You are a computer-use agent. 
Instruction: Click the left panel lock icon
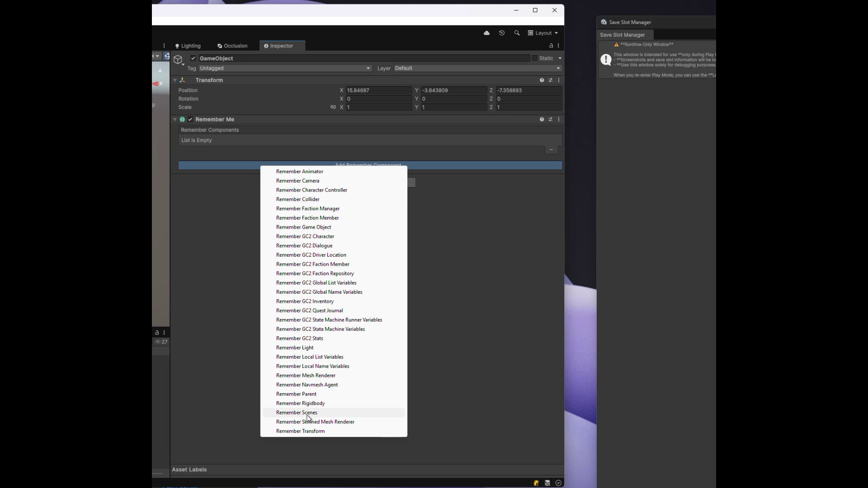pyautogui.click(x=157, y=333)
